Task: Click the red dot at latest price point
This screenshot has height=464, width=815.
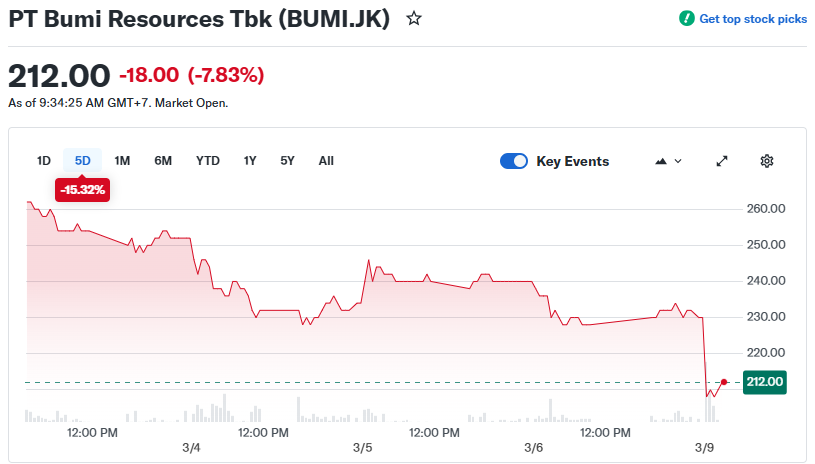Action: [723, 382]
